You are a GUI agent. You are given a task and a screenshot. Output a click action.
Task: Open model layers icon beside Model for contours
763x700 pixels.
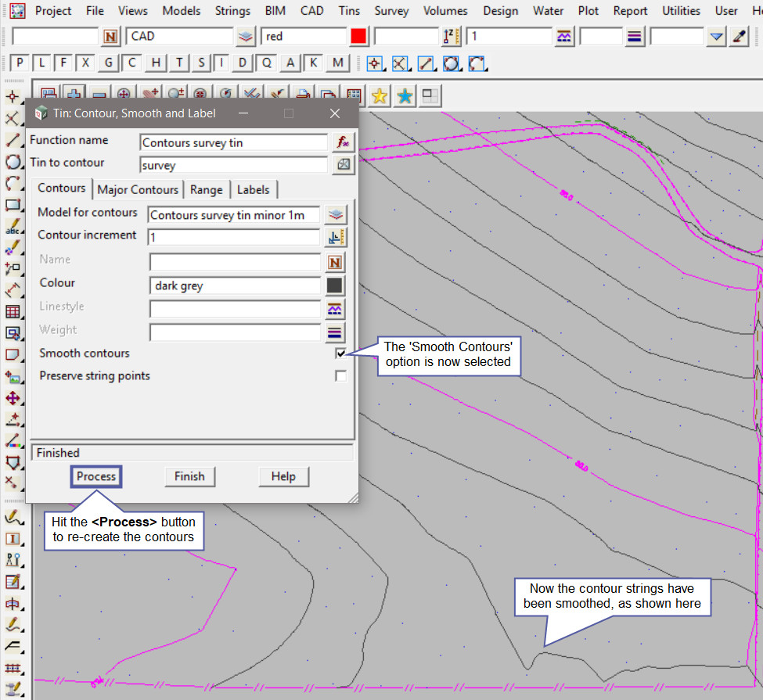335,214
